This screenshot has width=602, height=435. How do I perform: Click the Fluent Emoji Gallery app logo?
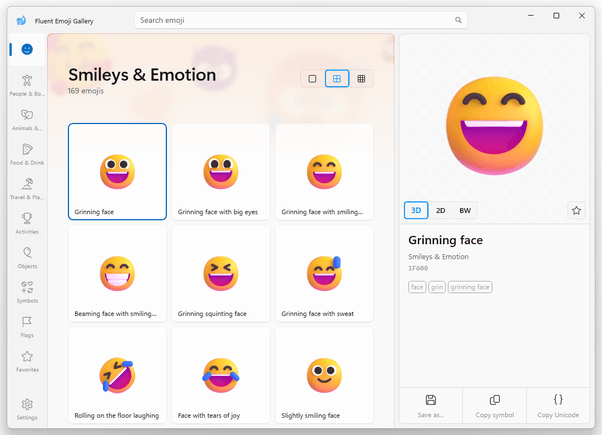22,20
